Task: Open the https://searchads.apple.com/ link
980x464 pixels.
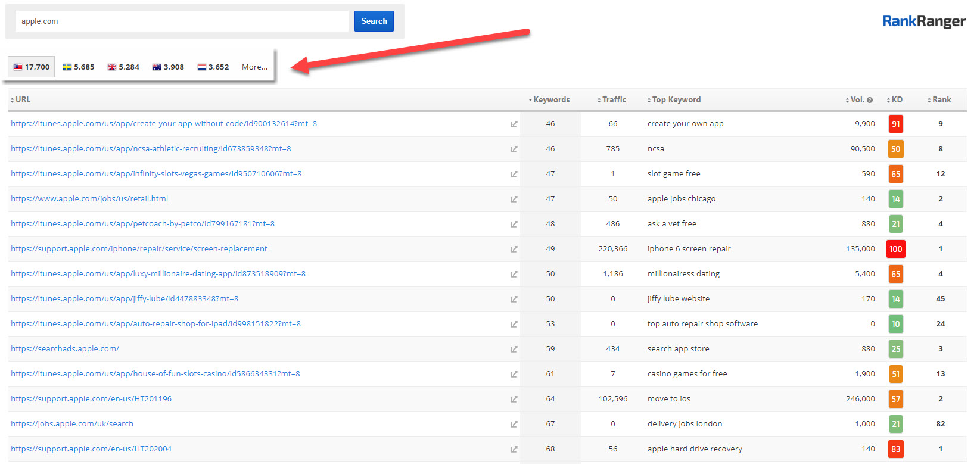Action: pyautogui.click(x=65, y=349)
